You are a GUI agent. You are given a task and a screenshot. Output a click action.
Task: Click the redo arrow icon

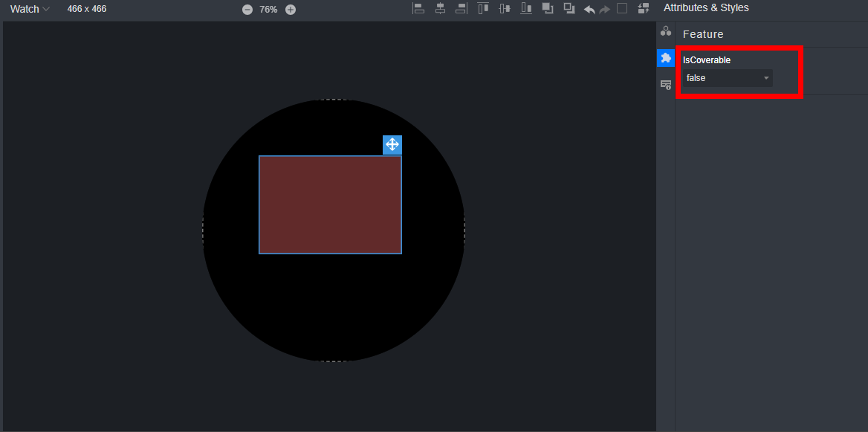[x=604, y=10]
